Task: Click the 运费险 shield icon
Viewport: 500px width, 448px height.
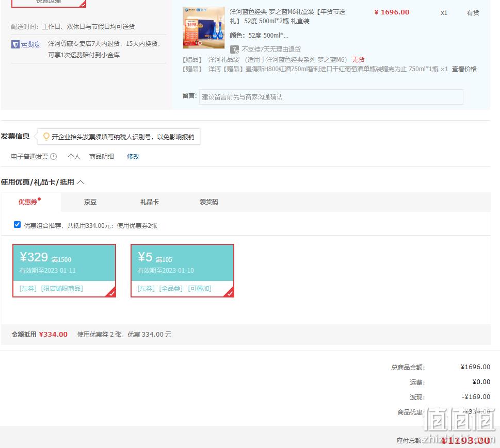Action: (15, 44)
